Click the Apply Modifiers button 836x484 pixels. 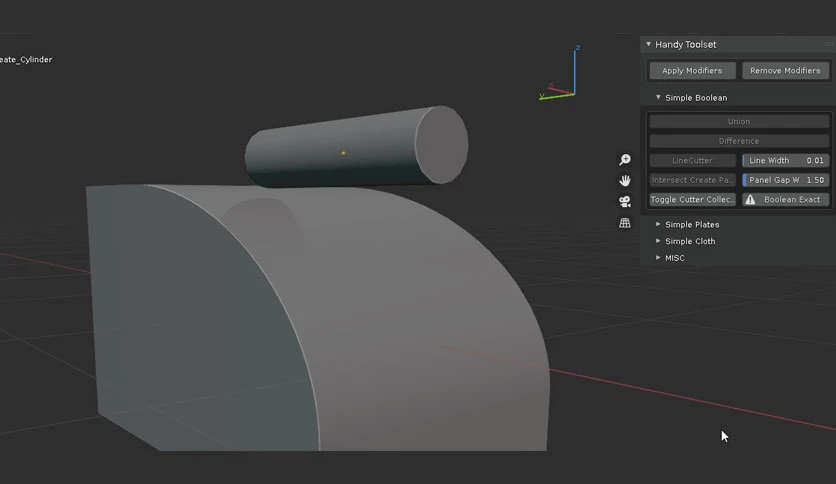click(692, 70)
